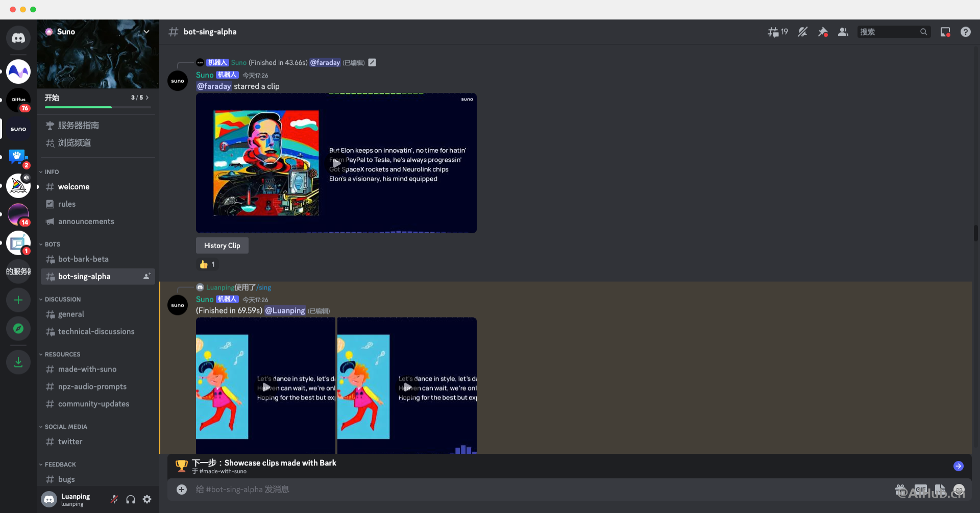Open the twitter channel
This screenshot has width=980, height=513.
(x=98, y=442)
